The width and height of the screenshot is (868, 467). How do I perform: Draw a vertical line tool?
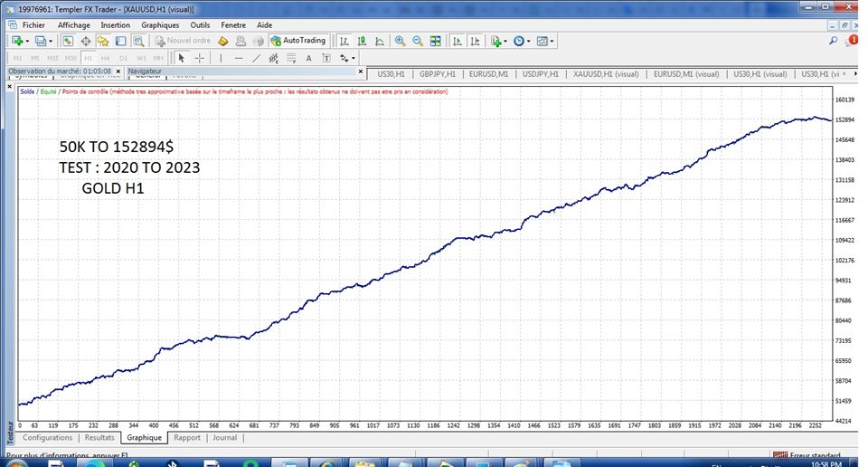tap(221, 58)
